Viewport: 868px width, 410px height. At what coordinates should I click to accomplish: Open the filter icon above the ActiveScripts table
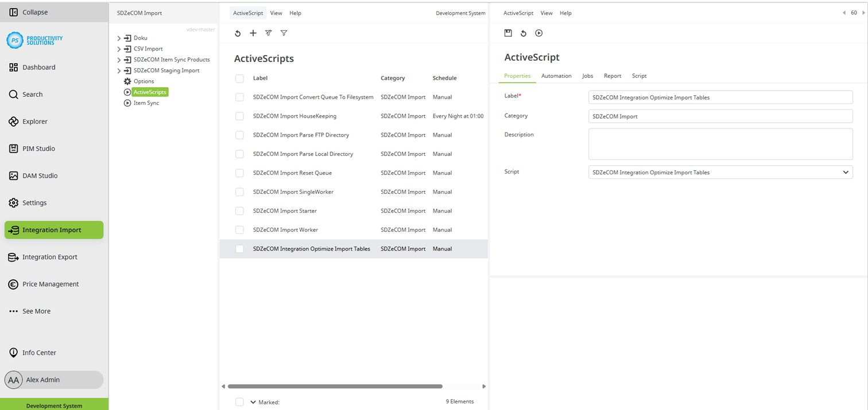pos(284,33)
